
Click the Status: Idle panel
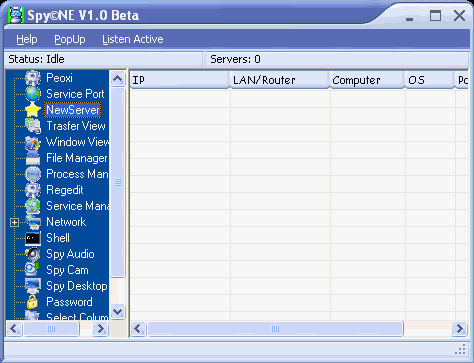pos(104,59)
